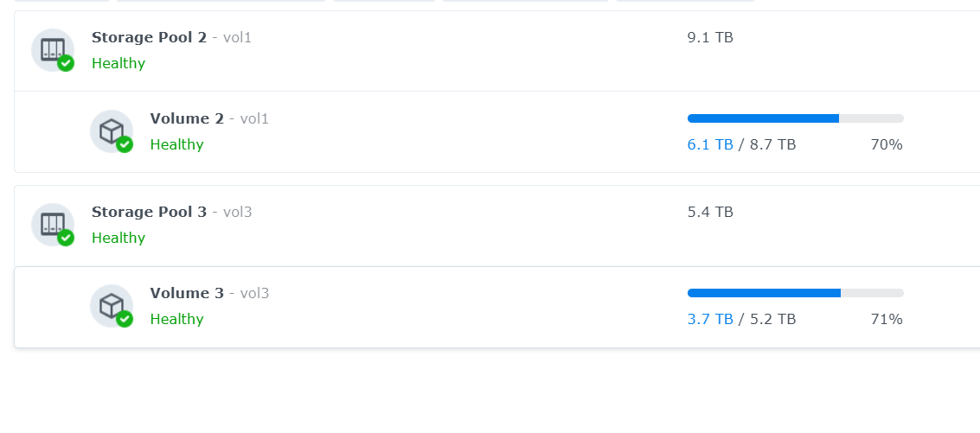Click green check badge on Volume 3 icon

pos(125,319)
